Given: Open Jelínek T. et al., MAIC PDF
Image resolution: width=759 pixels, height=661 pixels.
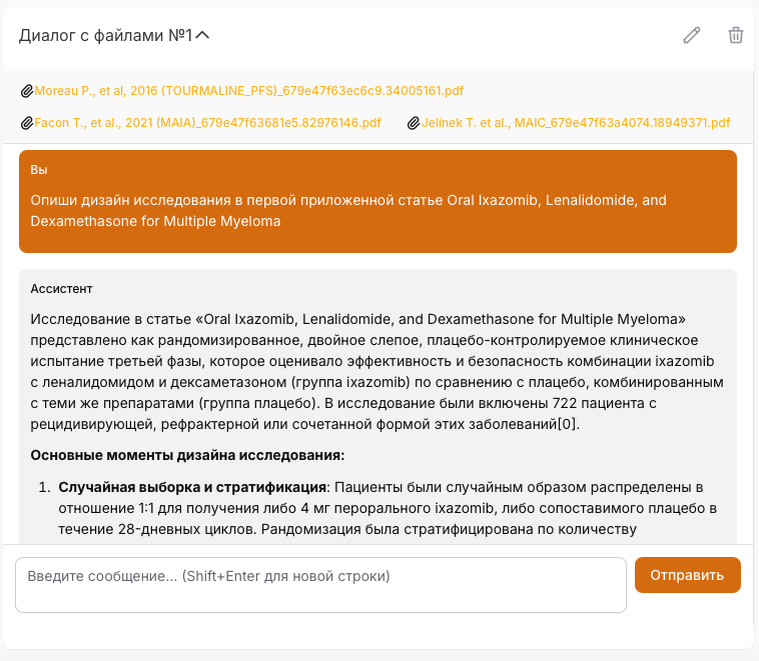Looking at the screenshot, I should [576, 123].
